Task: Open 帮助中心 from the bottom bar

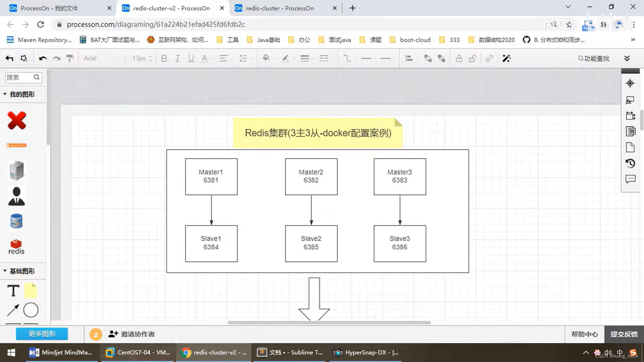Action: (x=584, y=334)
